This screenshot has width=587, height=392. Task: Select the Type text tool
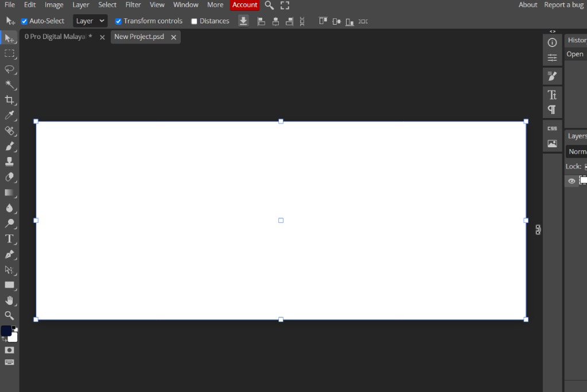click(x=9, y=238)
